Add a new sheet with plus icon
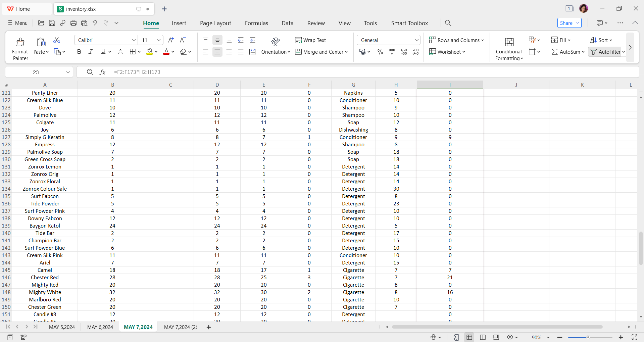Viewport: 644px width, 342px height. point(209,327)
